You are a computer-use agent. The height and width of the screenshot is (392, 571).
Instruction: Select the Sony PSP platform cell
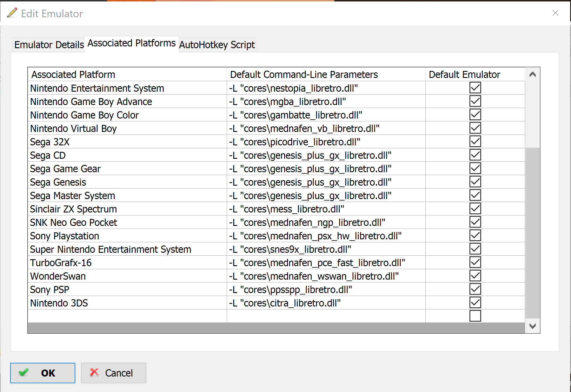[127, 289]
